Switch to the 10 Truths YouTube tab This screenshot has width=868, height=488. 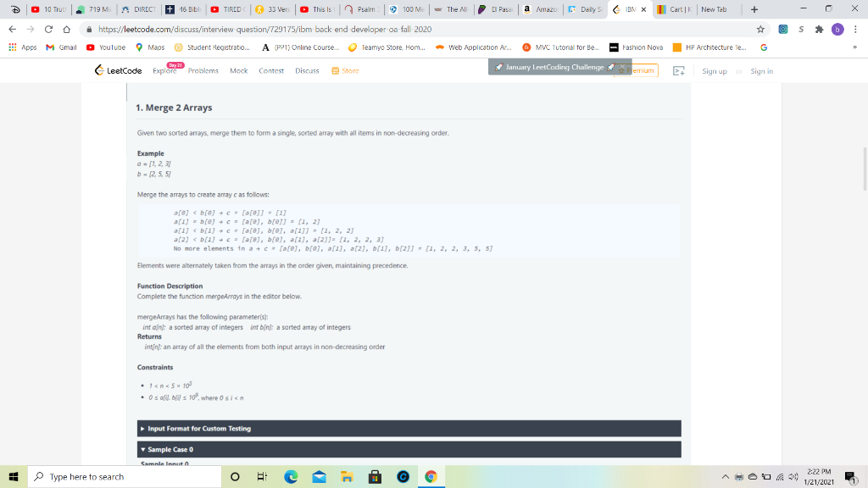[50, 9]
